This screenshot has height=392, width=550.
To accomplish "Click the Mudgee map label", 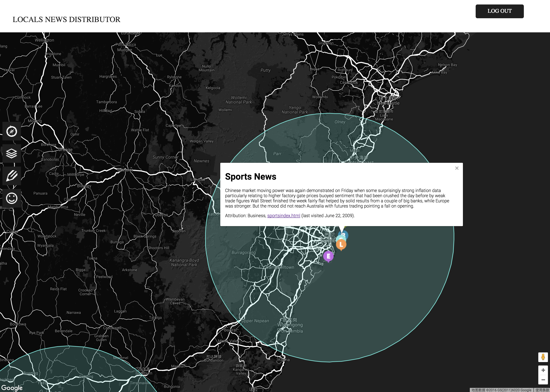I will pyautogui.click(x=125, y=50).
